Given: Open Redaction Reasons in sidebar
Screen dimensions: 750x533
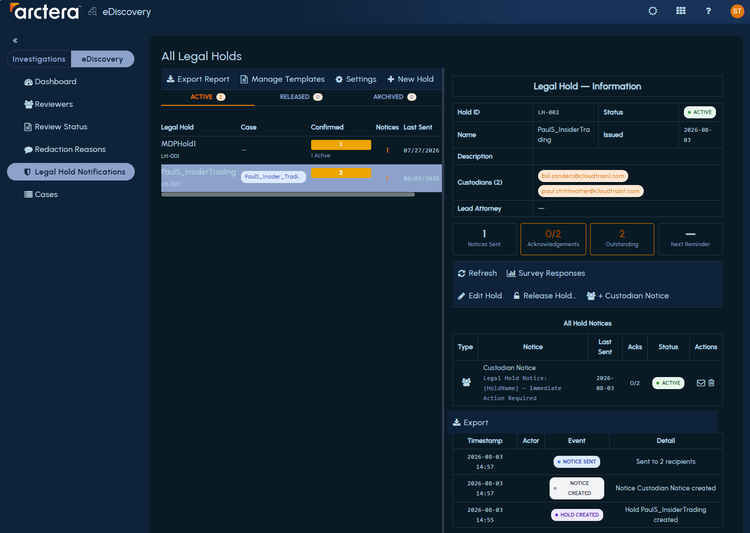Looking at the screenshot, I should tap(65, 149).
